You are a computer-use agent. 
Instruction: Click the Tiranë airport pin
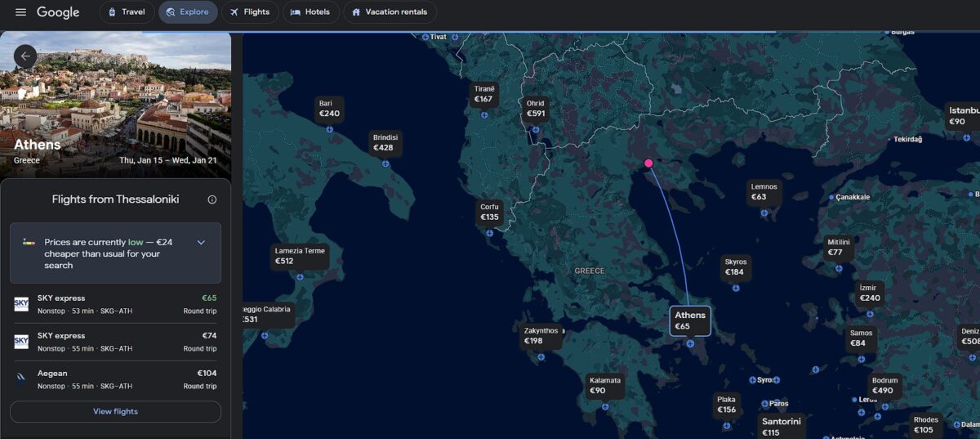click(x=484, y=114)
